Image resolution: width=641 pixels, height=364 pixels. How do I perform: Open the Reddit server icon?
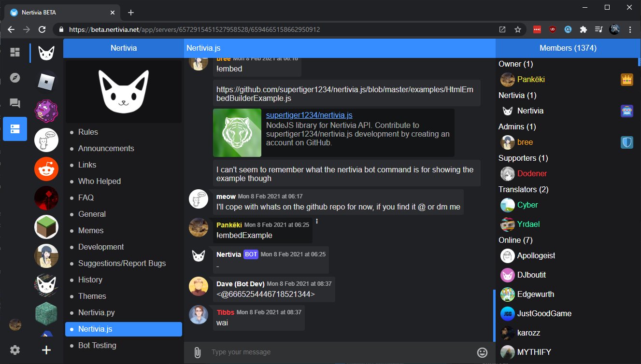click(46, 169)
